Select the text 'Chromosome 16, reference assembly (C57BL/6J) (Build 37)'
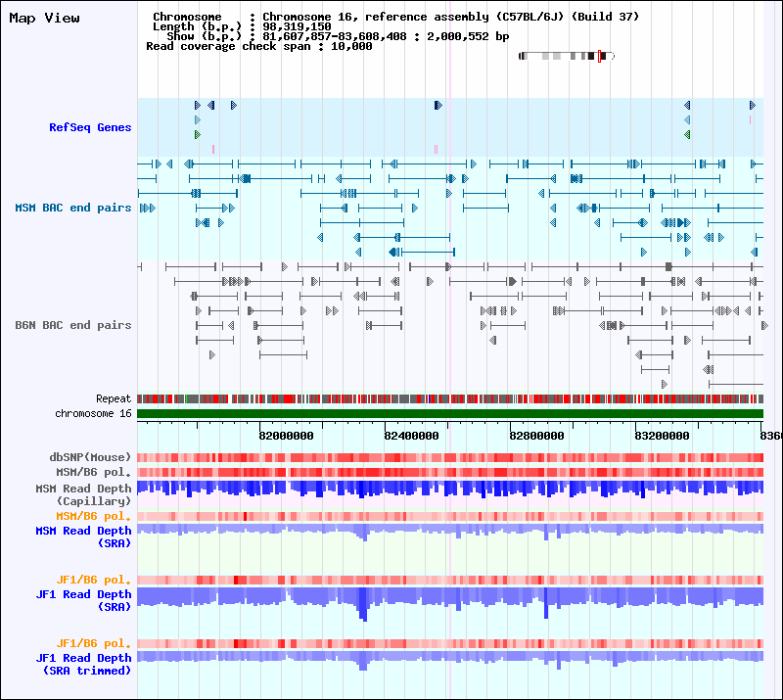 (451, 17)
